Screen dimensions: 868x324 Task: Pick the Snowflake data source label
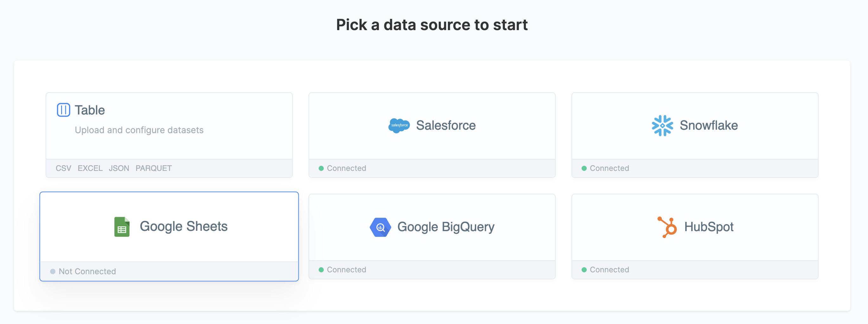pyautogui.click(x=708, y=126)
